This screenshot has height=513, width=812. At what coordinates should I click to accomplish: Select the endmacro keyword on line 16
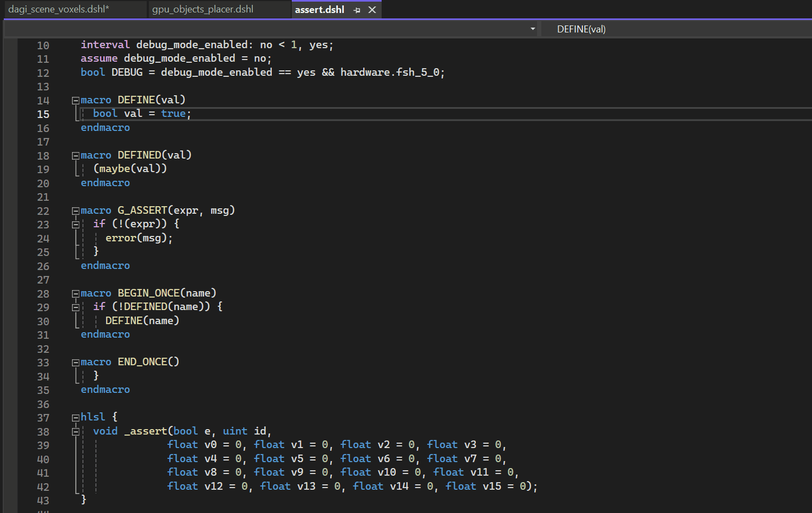(105, 128)
